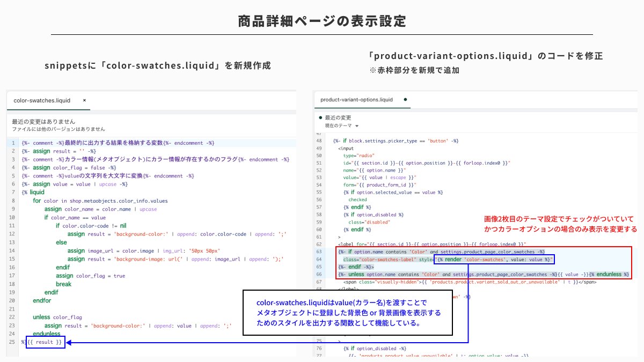The image size is (644, 362).
Task: Click the "<input" opening tag line
Action: click(x=346, y=148)
